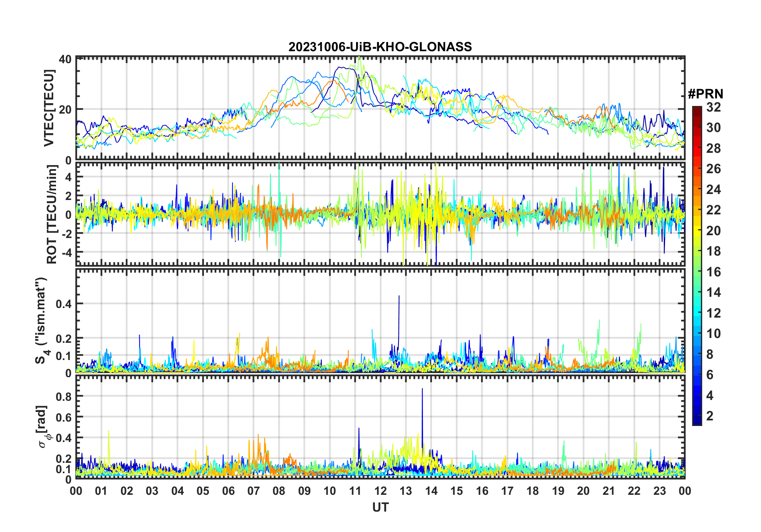Click the "01" hour tick on the UT axis

[x=102, y=491]
